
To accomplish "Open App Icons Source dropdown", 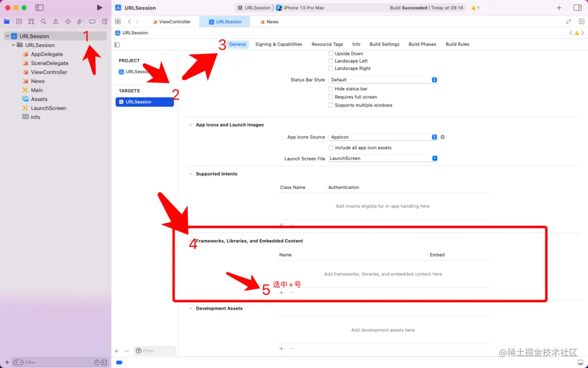I will pos(383,137).
